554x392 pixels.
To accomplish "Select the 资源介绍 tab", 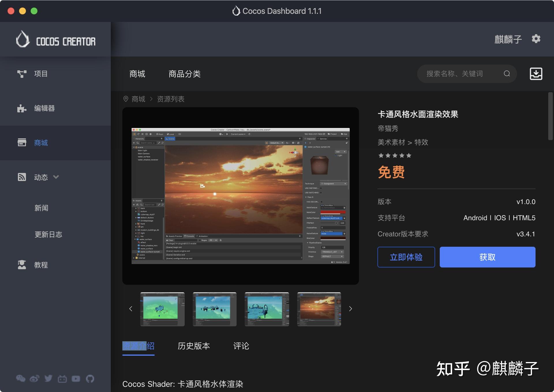I will pos(138,346).
